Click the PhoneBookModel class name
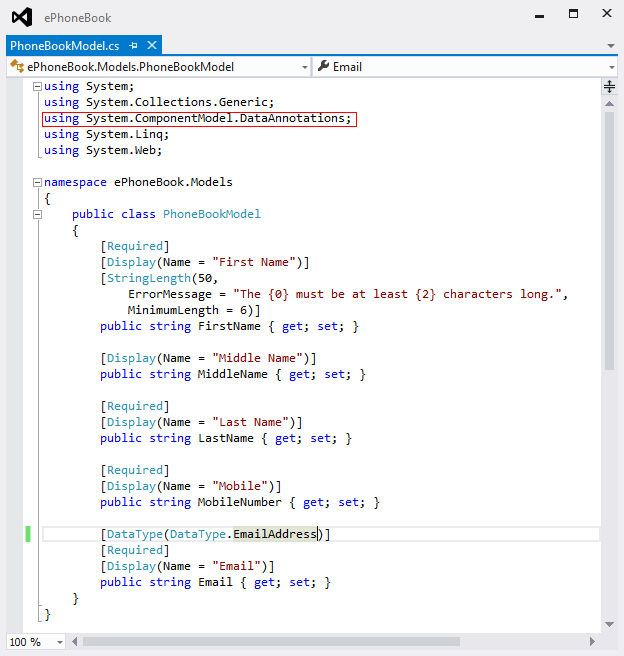 [x=212, y=214]
